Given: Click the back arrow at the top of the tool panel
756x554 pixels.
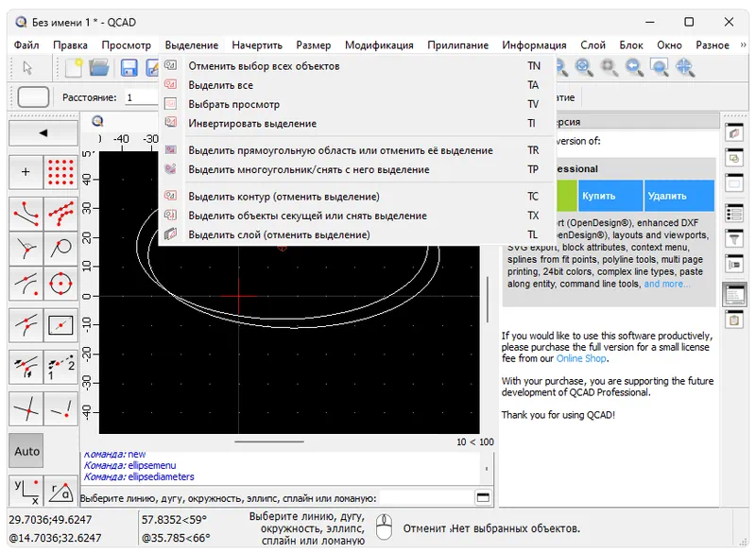Looking at the screenshot, I should (x=43, y=132).
